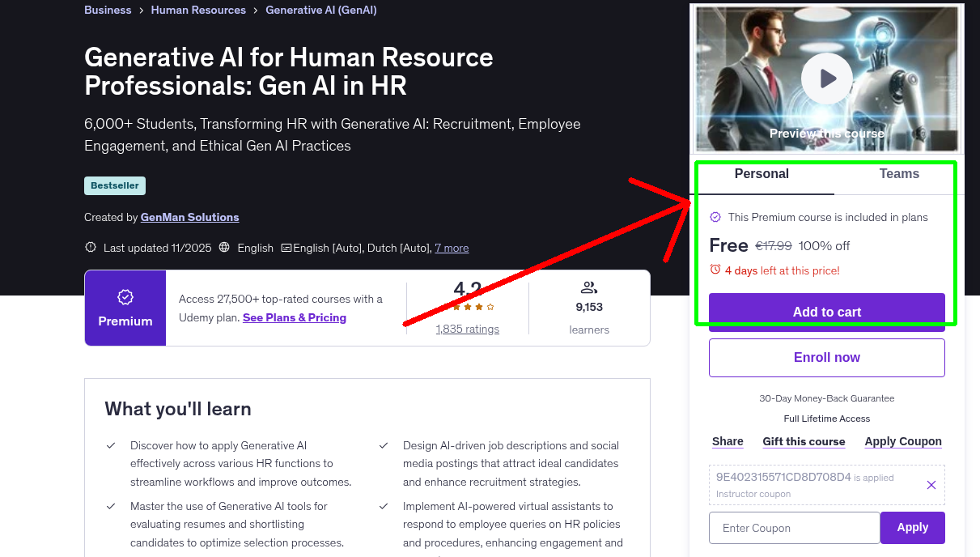980x557 pixels.
Task: Click the blue checkmark beside Premium course text
Action: 715,217
